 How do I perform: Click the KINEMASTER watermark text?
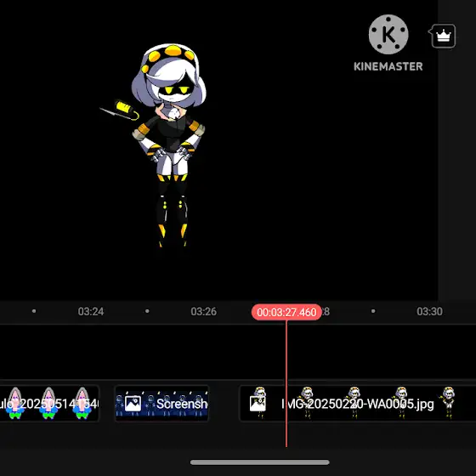click(x=388, y=66)
